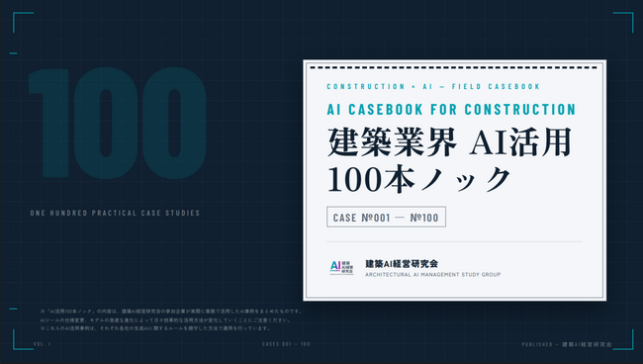Screen dimensions: 643x364
Task: Click footnote starting '※「AI活用100本ノック」の内容は'
Action: tap(171, 312)
